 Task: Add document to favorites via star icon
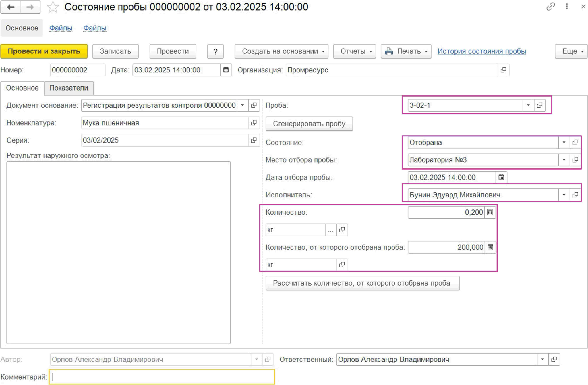click(x=53, y=7)
